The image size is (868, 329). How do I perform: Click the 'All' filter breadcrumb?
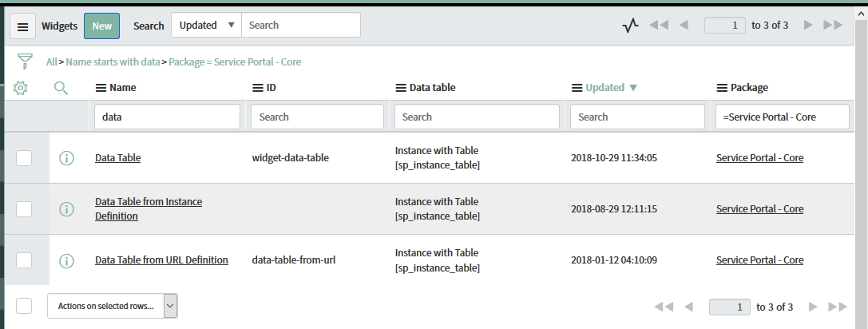click(x=51, y=61)
